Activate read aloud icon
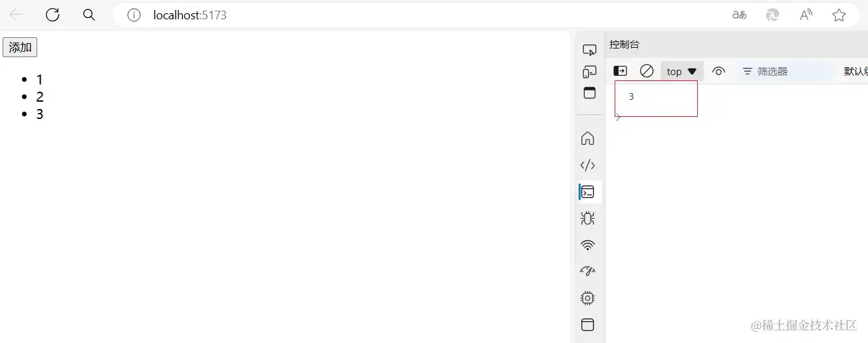The height and width of the screenshot is (343, 868). pyautogui.click(x=806, y=15)
